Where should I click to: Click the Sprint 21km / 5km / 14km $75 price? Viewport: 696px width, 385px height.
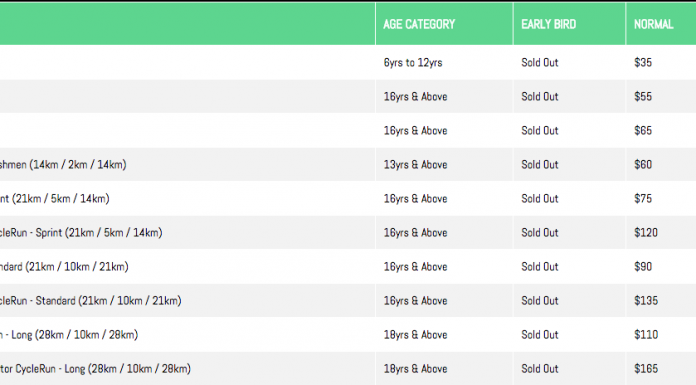(643, 198)
